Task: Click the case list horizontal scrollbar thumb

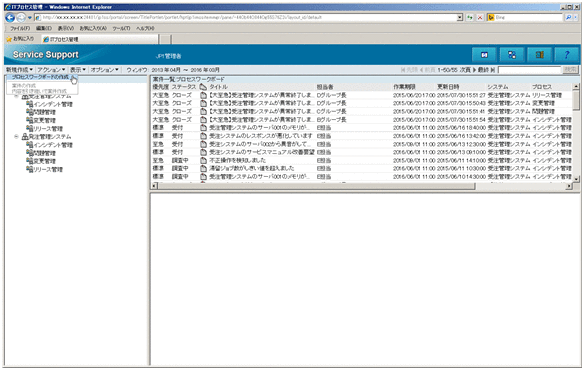Action: [316, 186]
